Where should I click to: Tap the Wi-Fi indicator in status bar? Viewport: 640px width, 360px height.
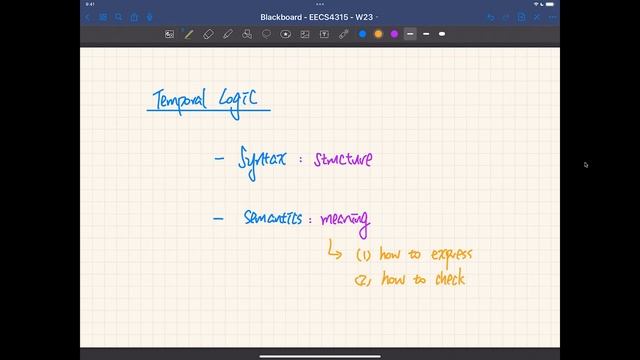[x=536, y=4]
